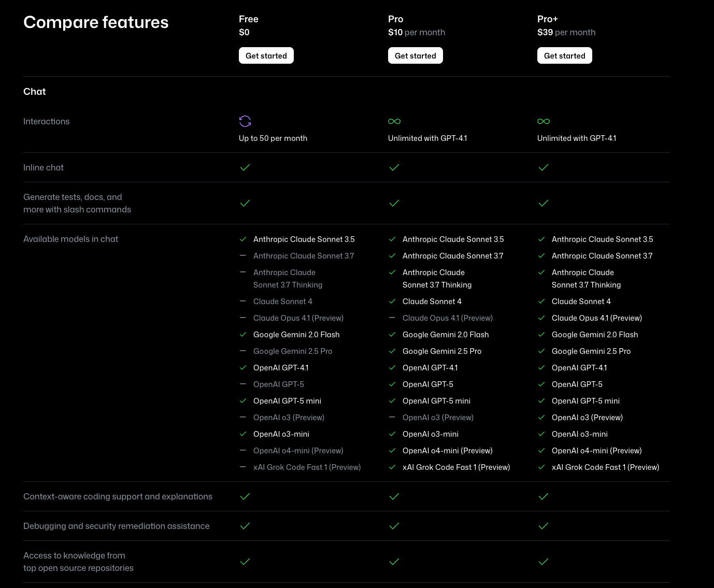Click the purple refresh icon under Free Interactions

pyautogui.click(x=245, y=121)
